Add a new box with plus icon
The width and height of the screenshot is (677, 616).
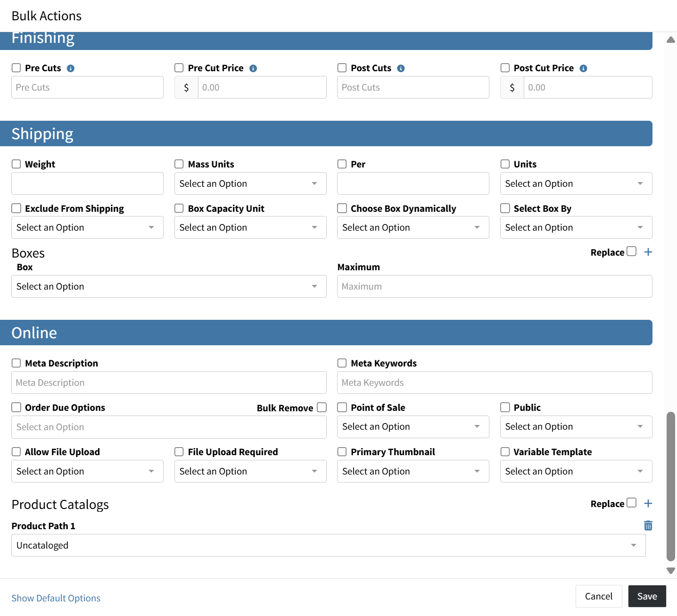click(x=648, y=252)
